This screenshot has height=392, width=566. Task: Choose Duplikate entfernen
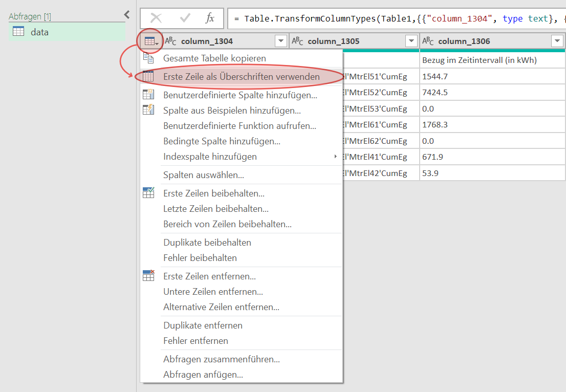pyautogui.click(x=241, y=325)
